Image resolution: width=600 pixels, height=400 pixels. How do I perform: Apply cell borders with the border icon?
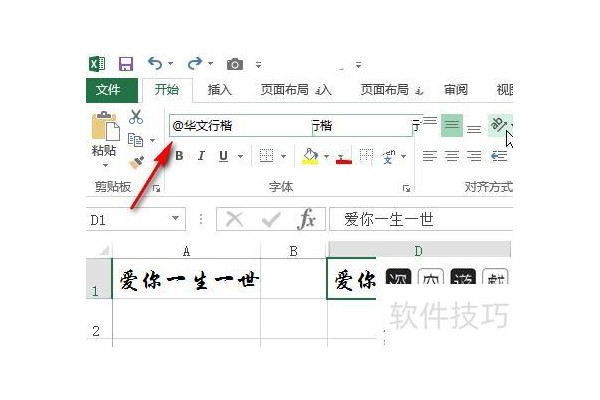pos(266,156)
